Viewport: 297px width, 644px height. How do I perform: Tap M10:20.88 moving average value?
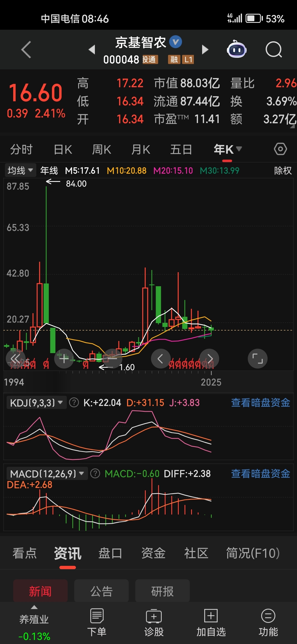[x=127, y=171]
